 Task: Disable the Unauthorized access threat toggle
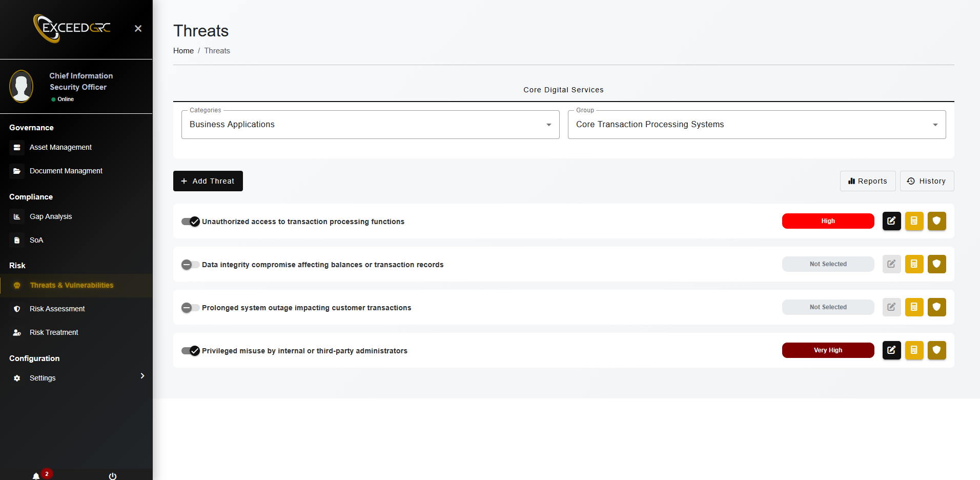191,222
